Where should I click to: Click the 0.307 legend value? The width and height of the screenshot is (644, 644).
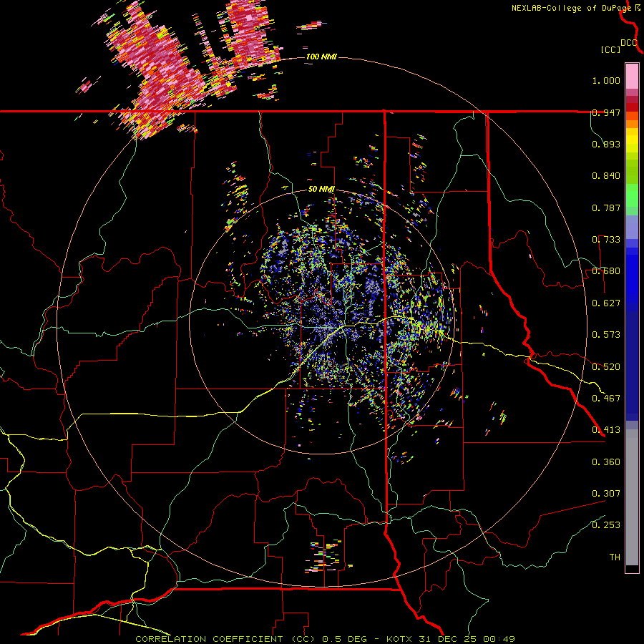tap(606, 494)
